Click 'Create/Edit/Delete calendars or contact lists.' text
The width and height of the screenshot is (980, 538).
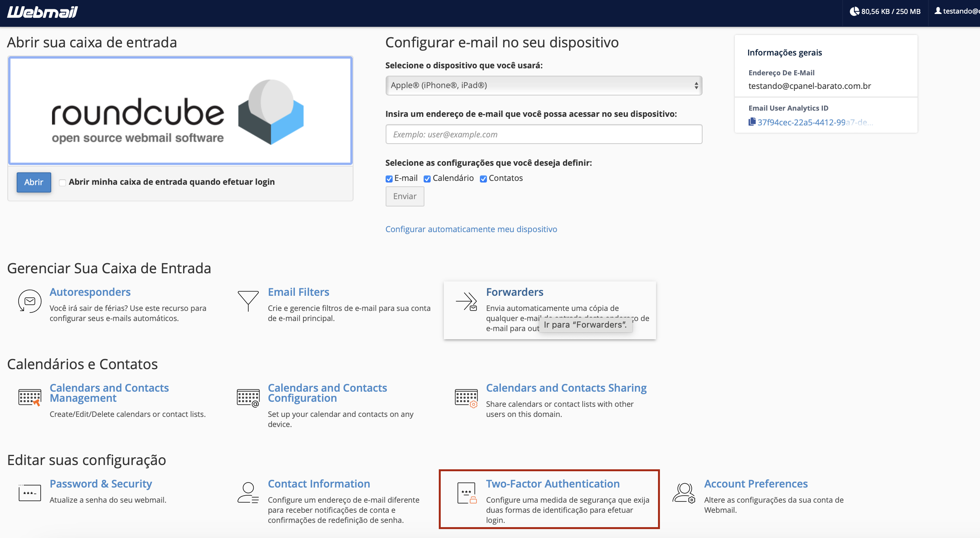(128, 414)
